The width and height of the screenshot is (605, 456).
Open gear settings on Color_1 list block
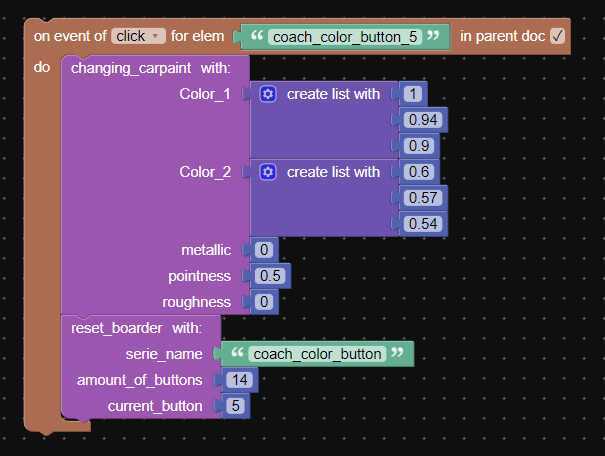coord(268,94)
